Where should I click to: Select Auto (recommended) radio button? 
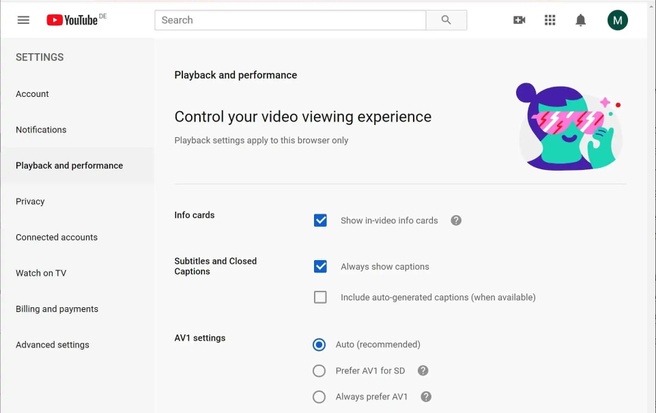click(x=319, y=344)
